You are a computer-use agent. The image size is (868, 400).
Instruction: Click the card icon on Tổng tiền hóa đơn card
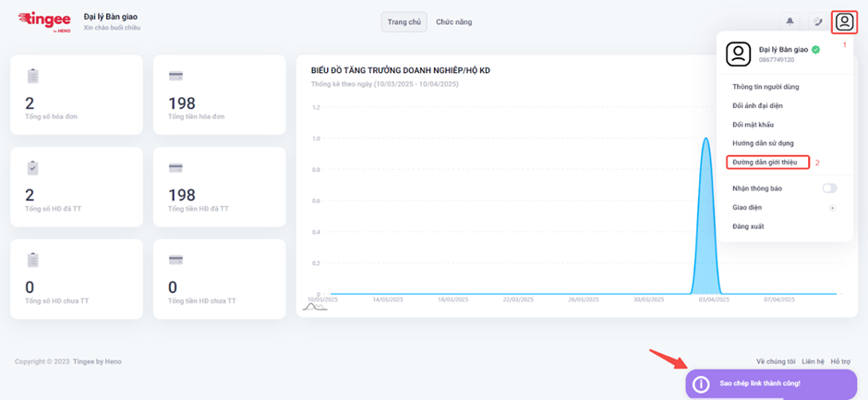pyautogui.click(x=175, y=75)
